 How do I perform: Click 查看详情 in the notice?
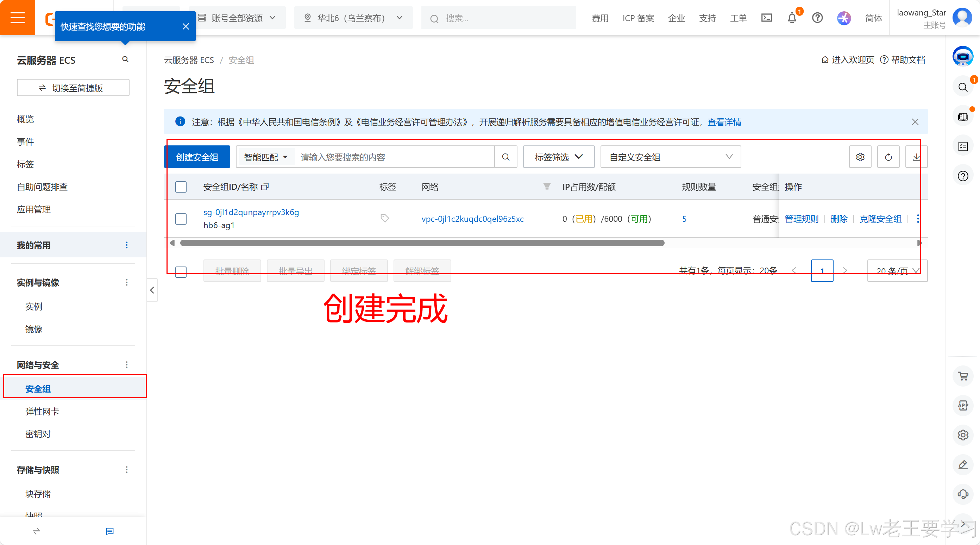pyautogui.click(x=724, y=122)
